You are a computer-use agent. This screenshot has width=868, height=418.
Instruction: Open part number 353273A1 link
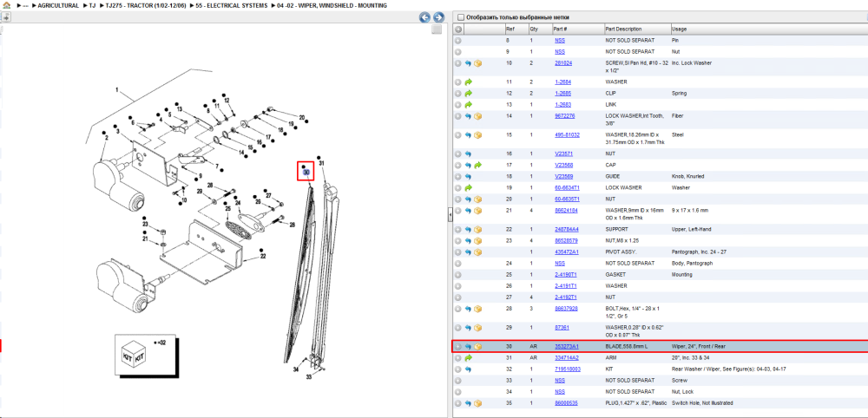[x=567, y=347]
